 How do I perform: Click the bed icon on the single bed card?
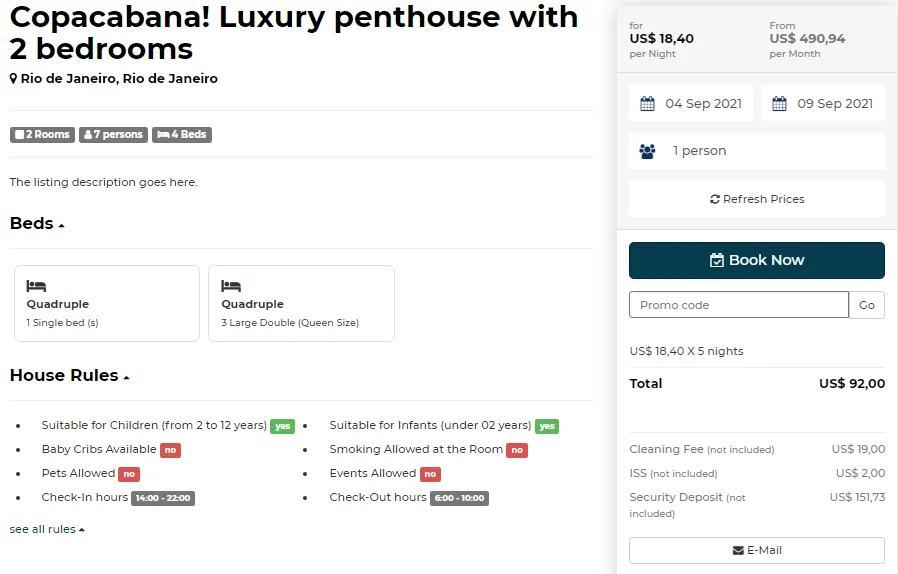coord(36,286)
